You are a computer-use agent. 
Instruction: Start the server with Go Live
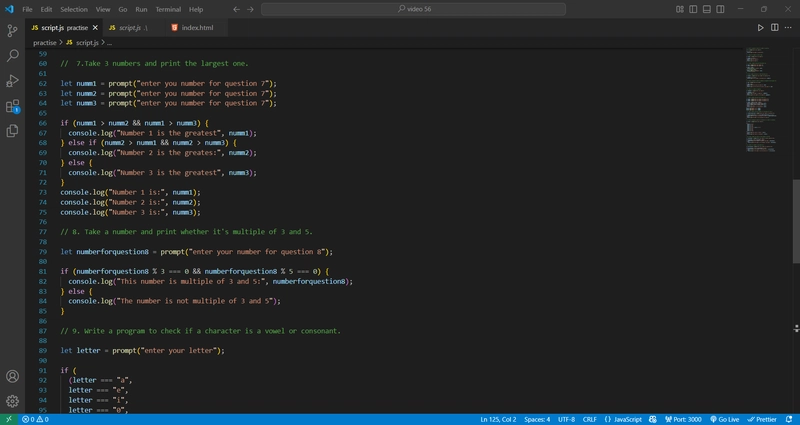coord(724,419)
